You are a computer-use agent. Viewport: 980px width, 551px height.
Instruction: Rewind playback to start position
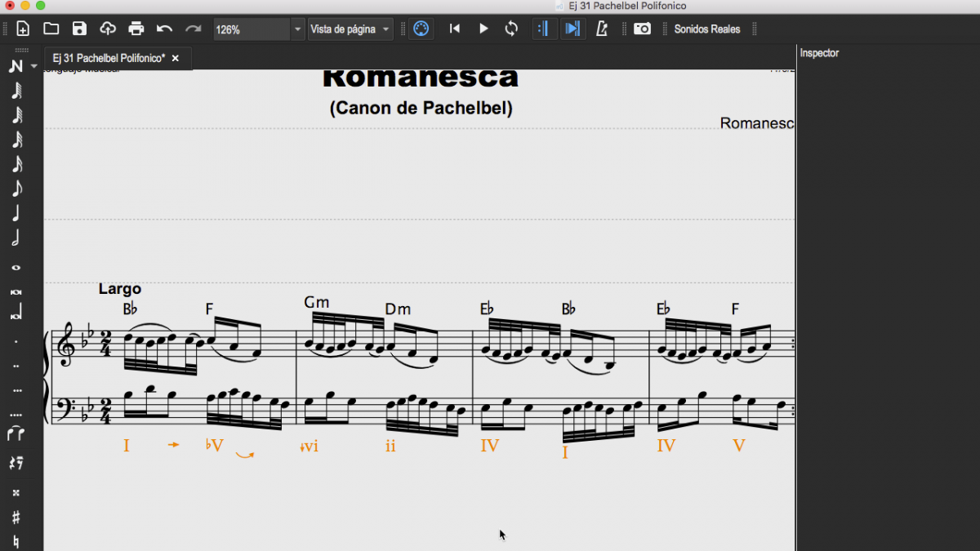(455, 29)
